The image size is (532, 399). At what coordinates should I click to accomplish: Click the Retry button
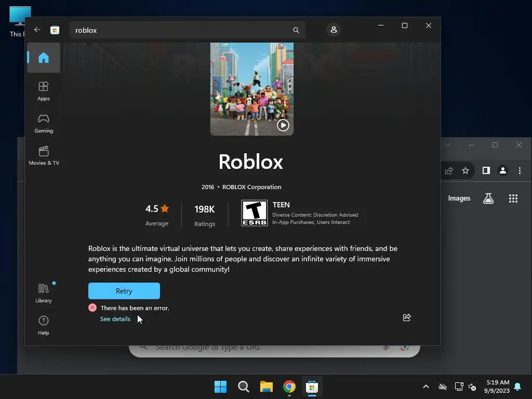(x=124, y=291)
